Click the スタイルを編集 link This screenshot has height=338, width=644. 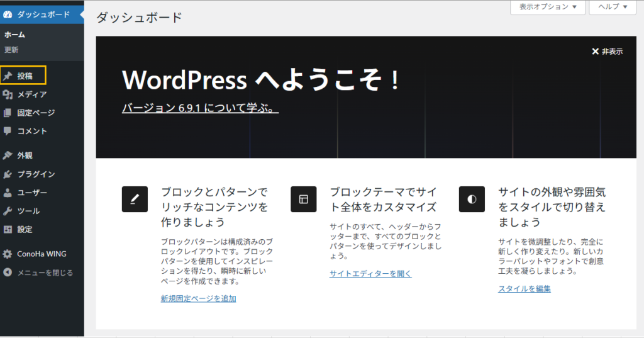coord(525,289)
